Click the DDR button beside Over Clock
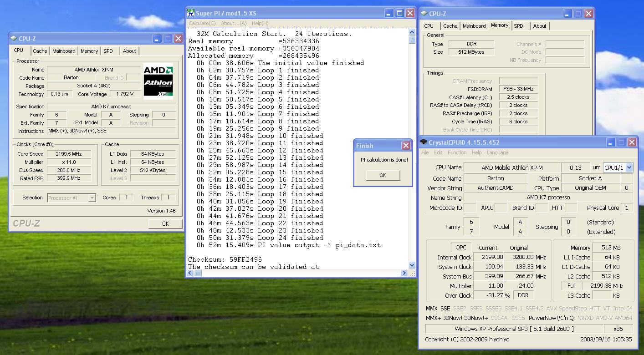The image size is (644, 355). click(x=523, y=295)
